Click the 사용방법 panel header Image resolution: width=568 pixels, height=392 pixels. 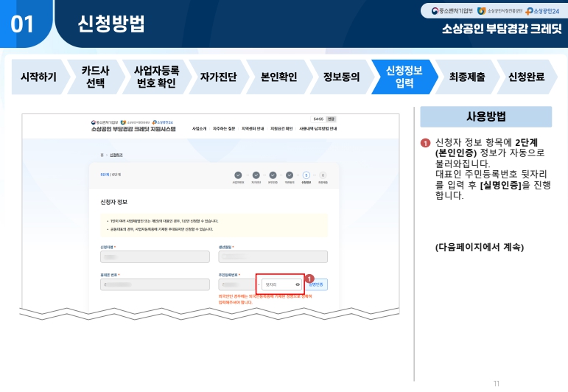(485, 116)
